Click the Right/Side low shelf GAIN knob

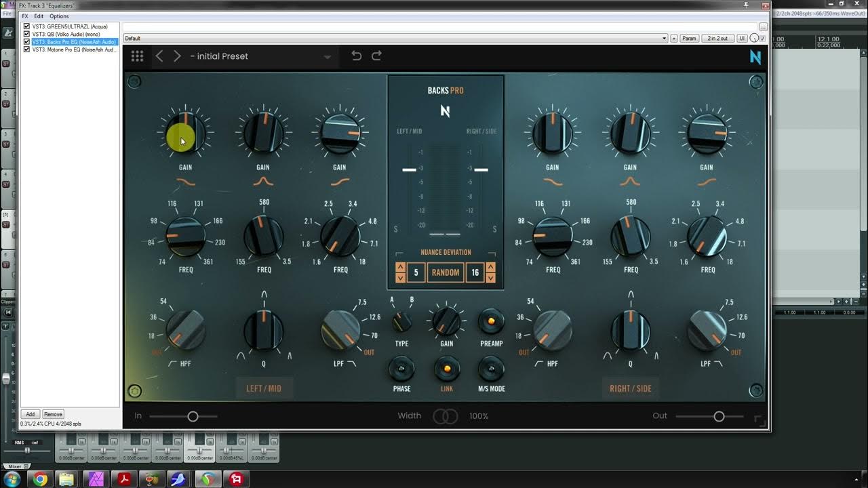(x=553, y=132)
